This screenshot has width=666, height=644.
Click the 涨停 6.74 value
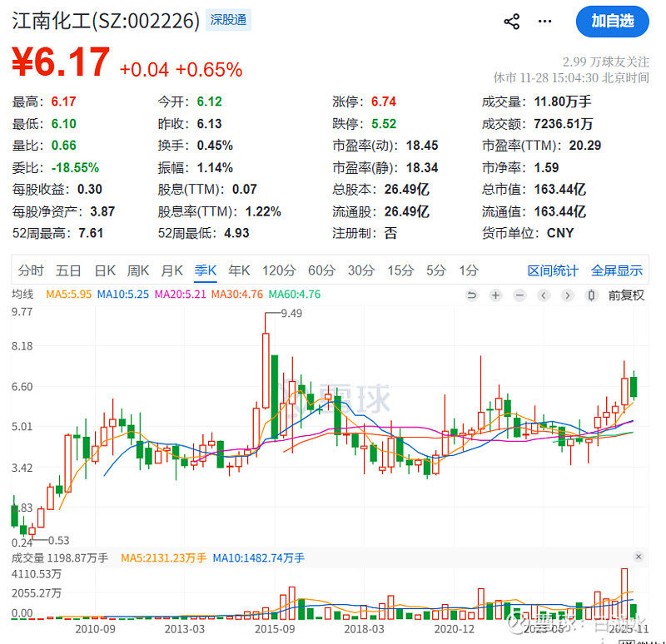pos(384,102)
